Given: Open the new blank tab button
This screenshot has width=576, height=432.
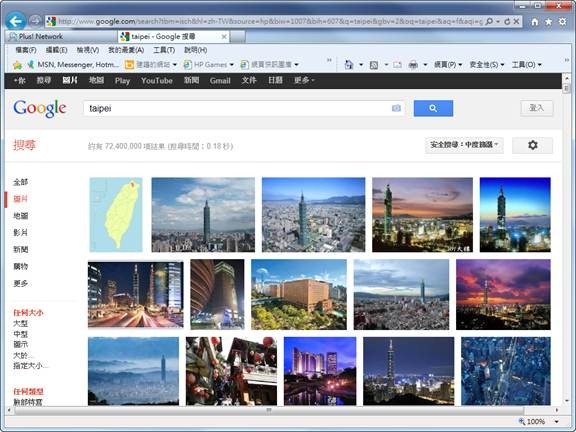Looking at the screenshot, I should click(x=238, y=37).
